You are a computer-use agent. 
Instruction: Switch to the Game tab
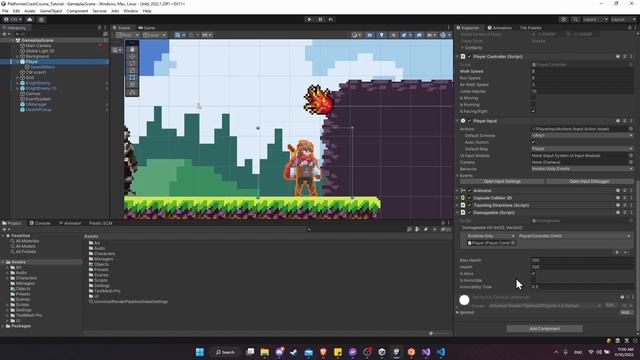147,28
